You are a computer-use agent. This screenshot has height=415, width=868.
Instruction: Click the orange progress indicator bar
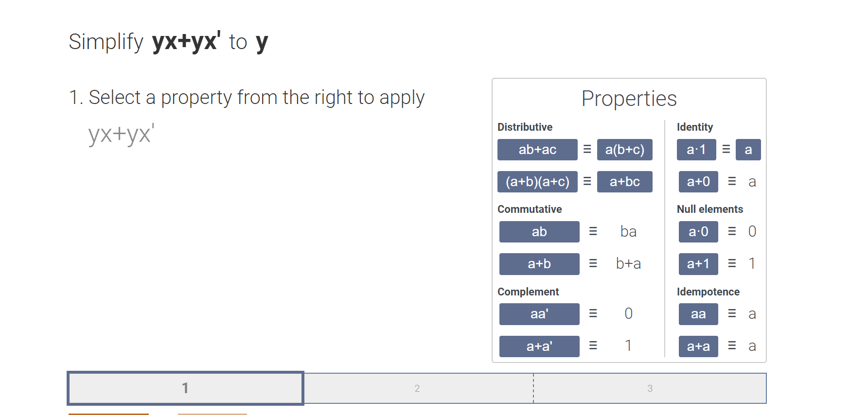click(x=108, y=414)
